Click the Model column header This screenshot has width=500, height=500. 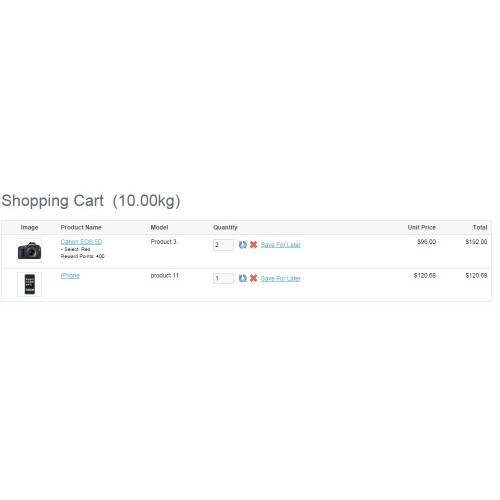(x=159, y=227)
